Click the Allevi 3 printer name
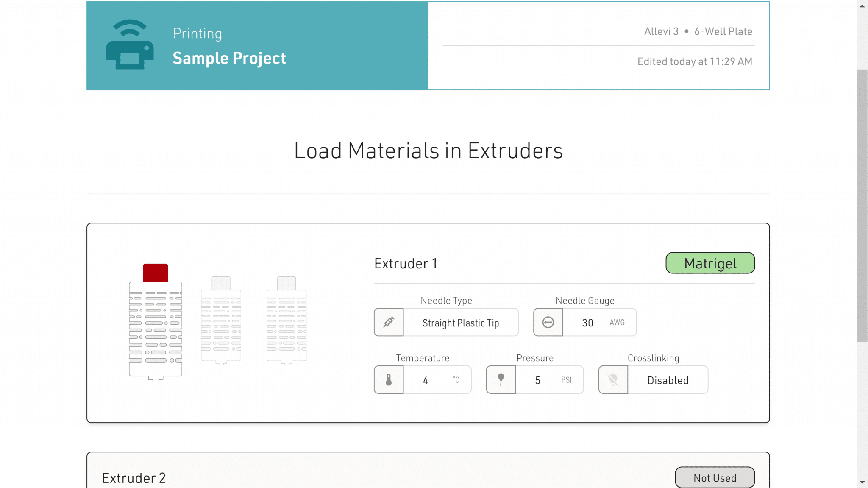This screenshot has height=488, width=868. click(661, 31)
